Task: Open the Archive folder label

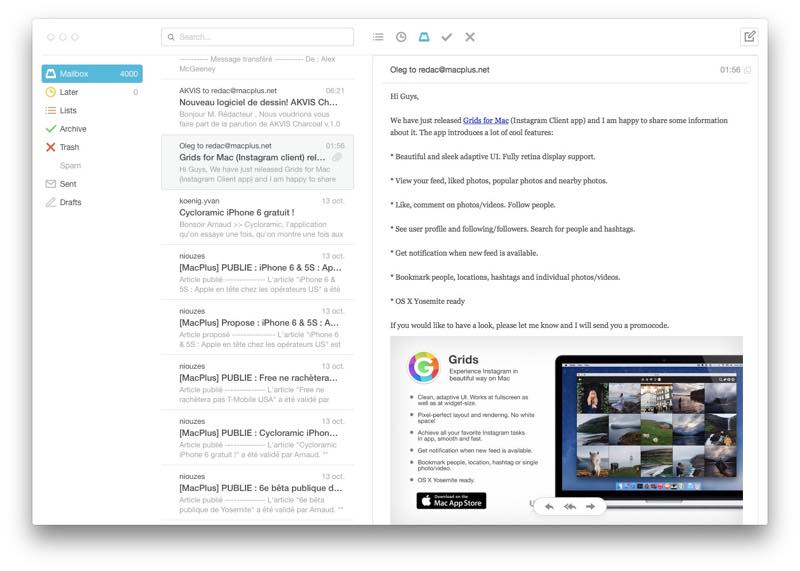Action: [73, 129]
